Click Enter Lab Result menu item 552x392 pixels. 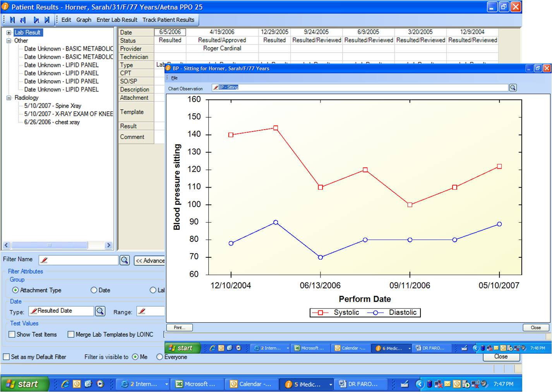pos(117,20)
